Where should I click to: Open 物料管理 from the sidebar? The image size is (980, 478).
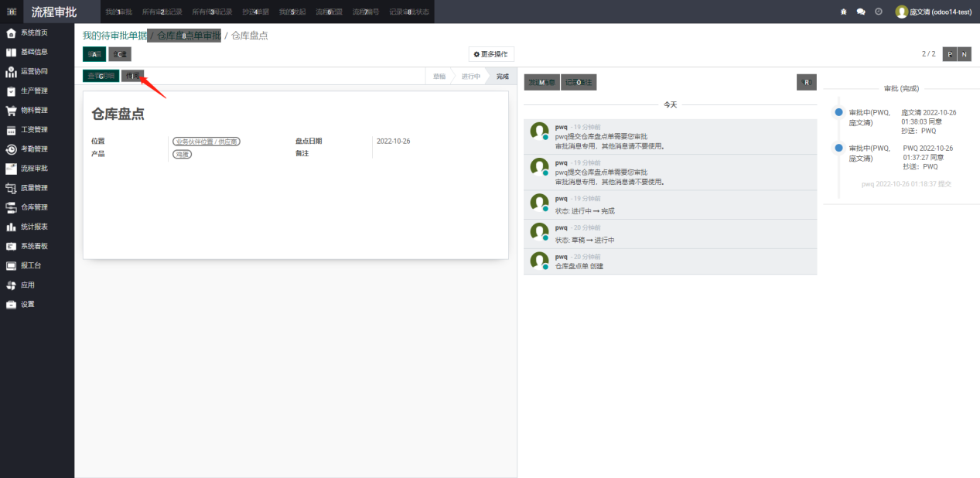[x=33, y=110]
